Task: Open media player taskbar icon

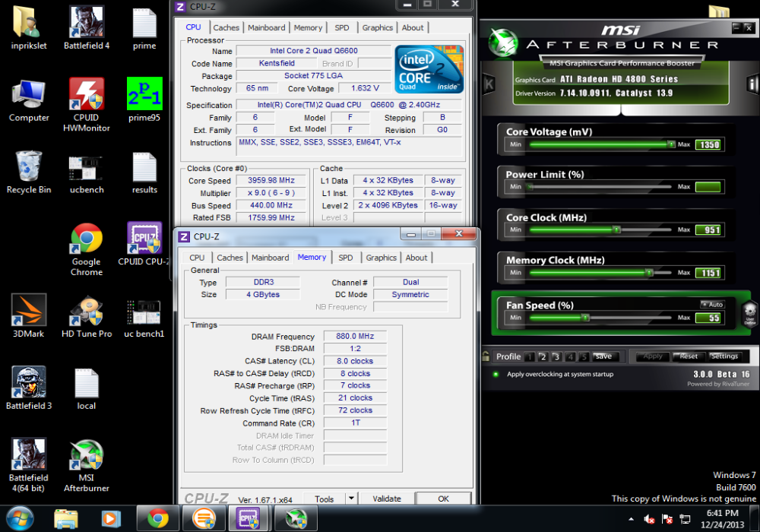Action: click(111, 519)
